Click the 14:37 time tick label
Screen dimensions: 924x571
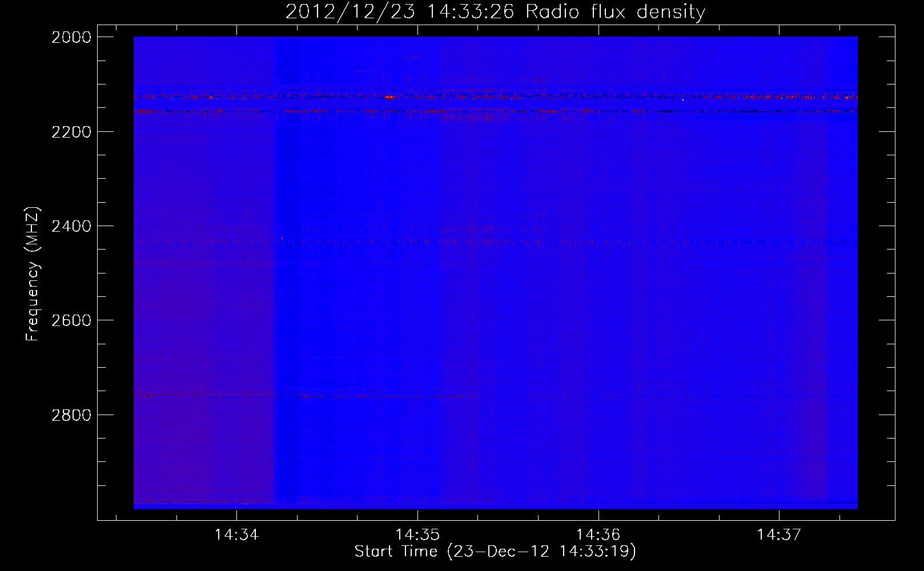(779, 535)
